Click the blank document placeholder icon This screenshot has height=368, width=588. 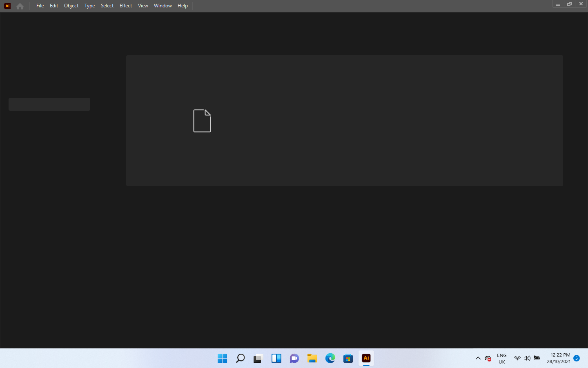pyautogui.click(x=202, y=121)
